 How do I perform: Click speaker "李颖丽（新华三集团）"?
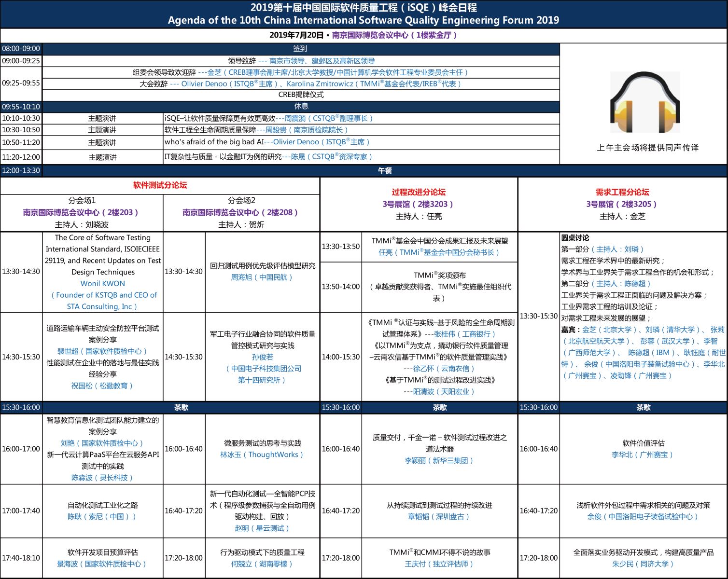pos(439,460)
